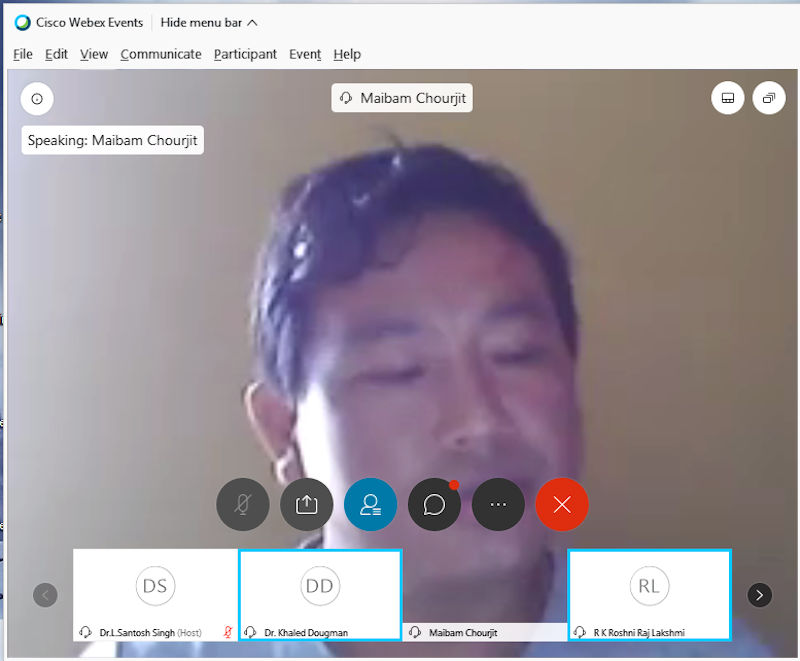Click Speaking: Maibam Chourjit indicator

point(112,140)
